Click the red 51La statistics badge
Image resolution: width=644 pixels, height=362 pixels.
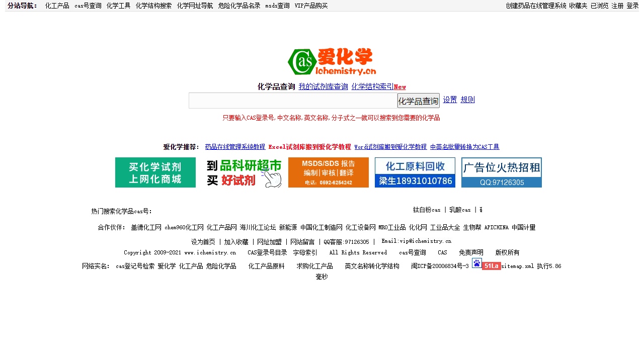492,266
